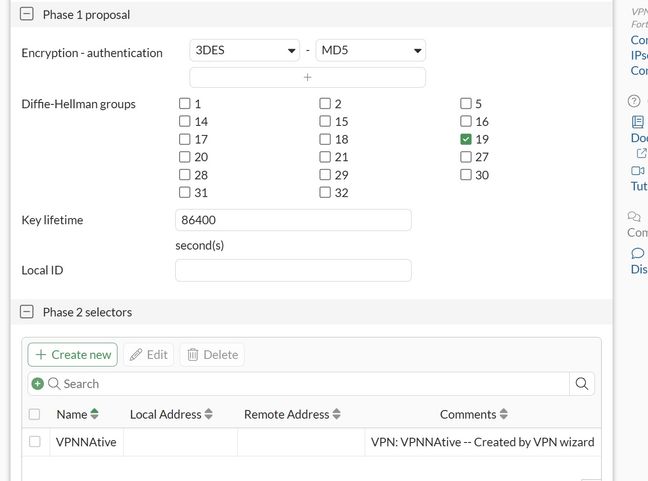The width and height of the screenshot is (648, 481).
Task: Click the Key lifetime input field
Action: (293, 220)
